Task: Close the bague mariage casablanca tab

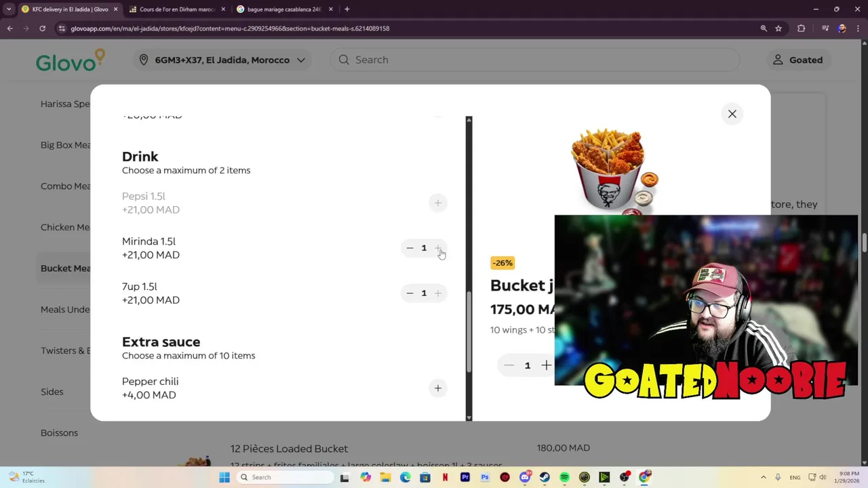Action: tap(331, 9)
